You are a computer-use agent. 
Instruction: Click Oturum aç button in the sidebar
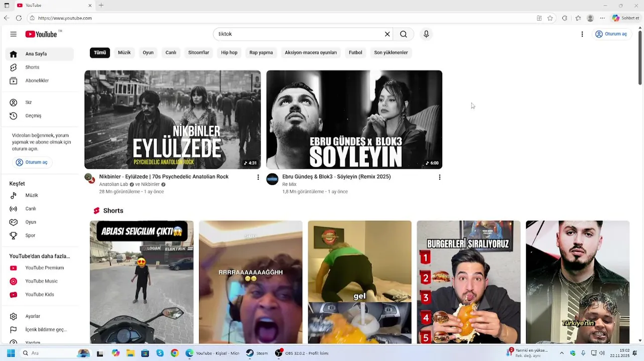click(33, 162)
